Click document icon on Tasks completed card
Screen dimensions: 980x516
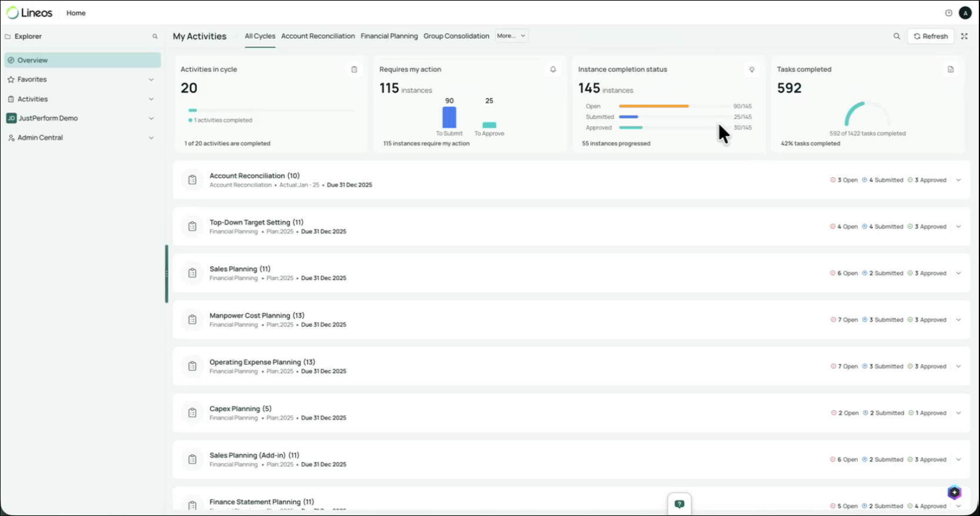pyautogui.click(x=951, y=69)
